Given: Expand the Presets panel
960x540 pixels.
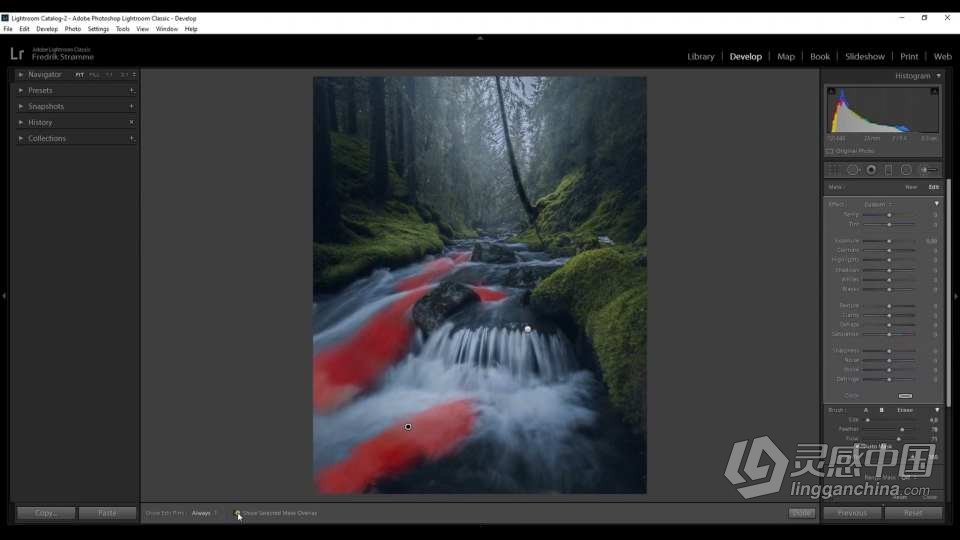Looking at the screenshot, I should [x=21, y=91].
